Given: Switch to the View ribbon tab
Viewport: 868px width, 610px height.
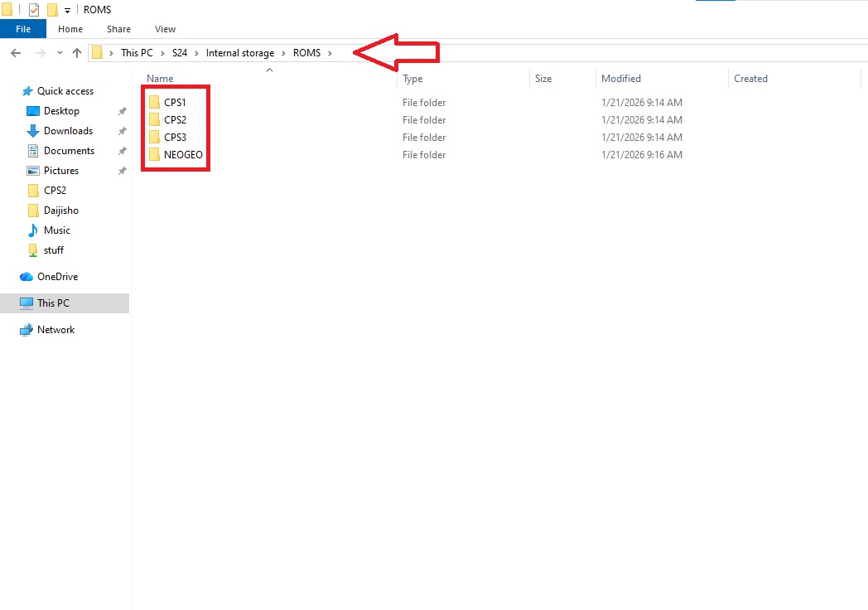Looking at the screenshot, I should click(x=165, y=29).
